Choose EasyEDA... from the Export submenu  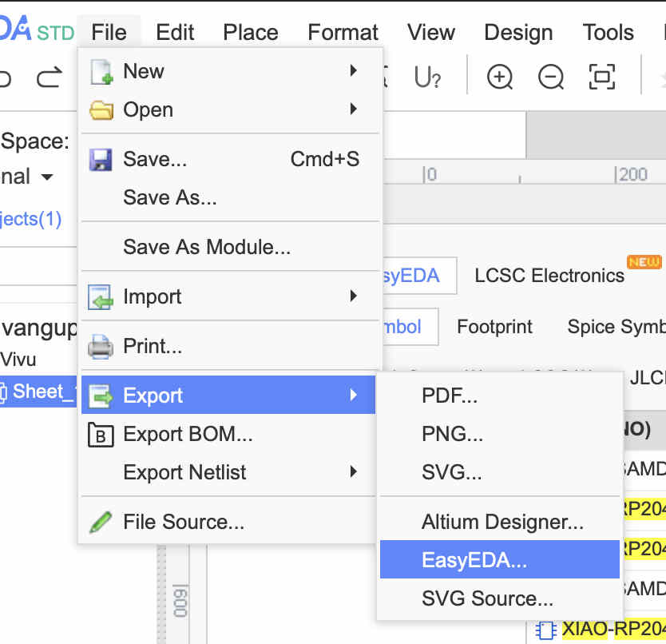coord(474,560)
